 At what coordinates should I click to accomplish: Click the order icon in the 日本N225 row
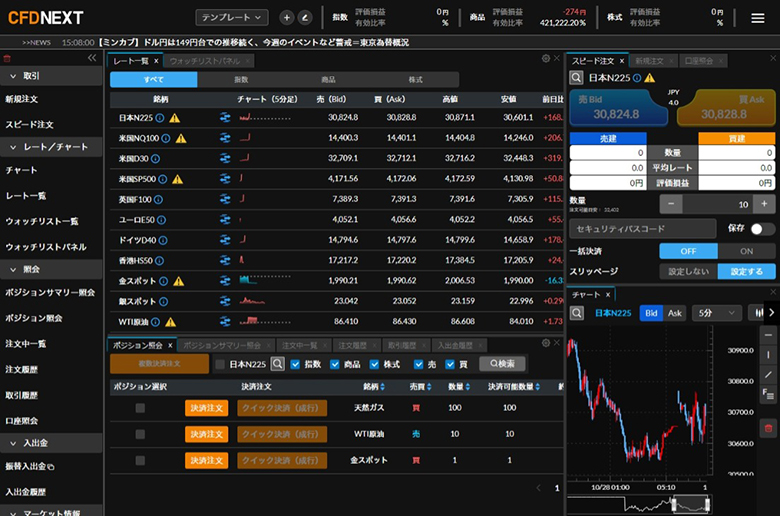225,118
